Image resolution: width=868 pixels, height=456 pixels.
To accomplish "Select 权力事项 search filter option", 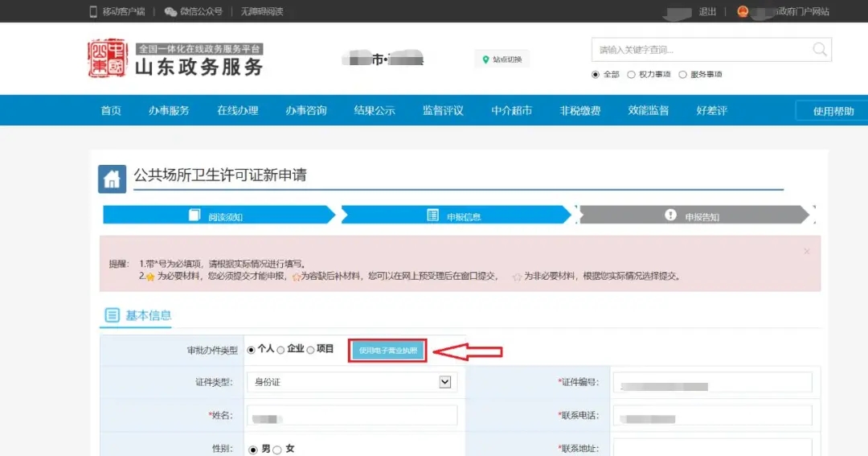I will click(631, 75).
